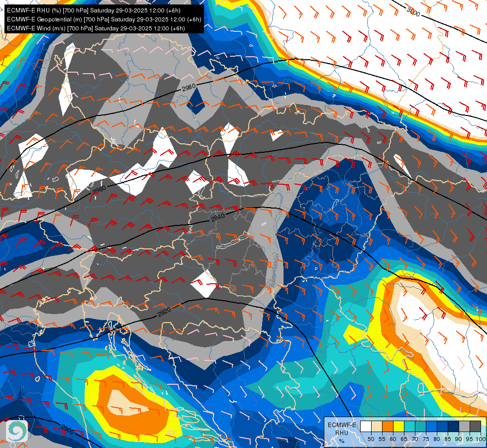
Task: Click the 2940 geopotential contour label
Action: [218, 218]
